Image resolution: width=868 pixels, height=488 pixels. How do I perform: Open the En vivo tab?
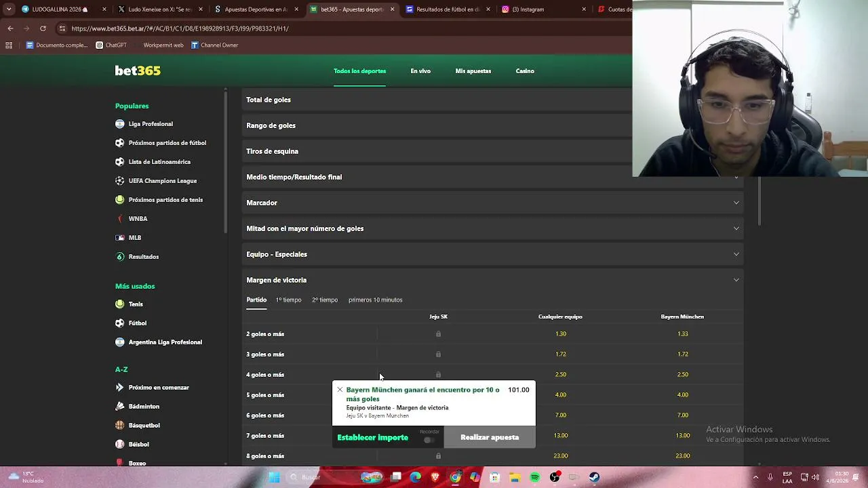point(420,70)
